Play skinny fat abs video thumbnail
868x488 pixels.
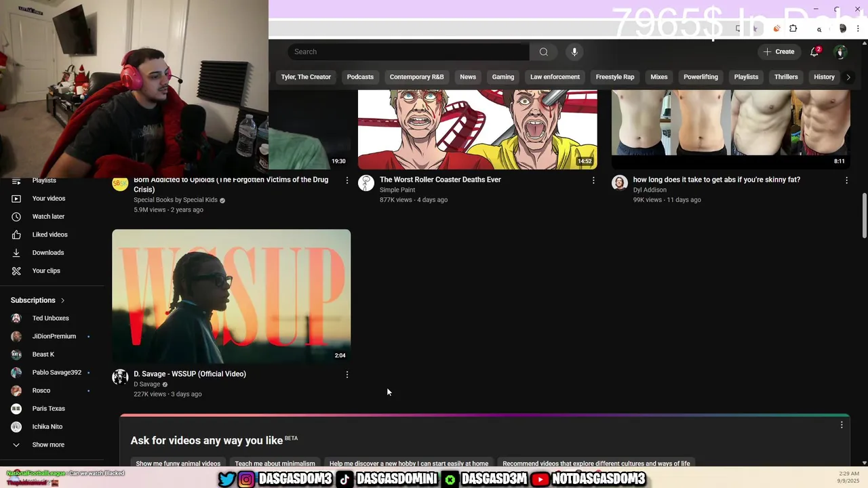click(730, 129)
